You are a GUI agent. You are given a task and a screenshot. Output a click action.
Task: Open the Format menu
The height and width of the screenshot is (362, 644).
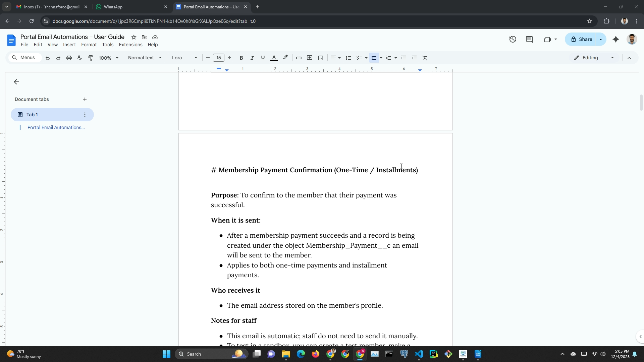[x=89, y=45]
